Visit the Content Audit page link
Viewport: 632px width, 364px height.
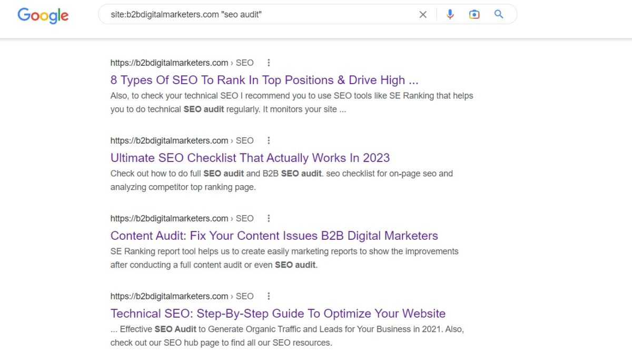(274, 236)
